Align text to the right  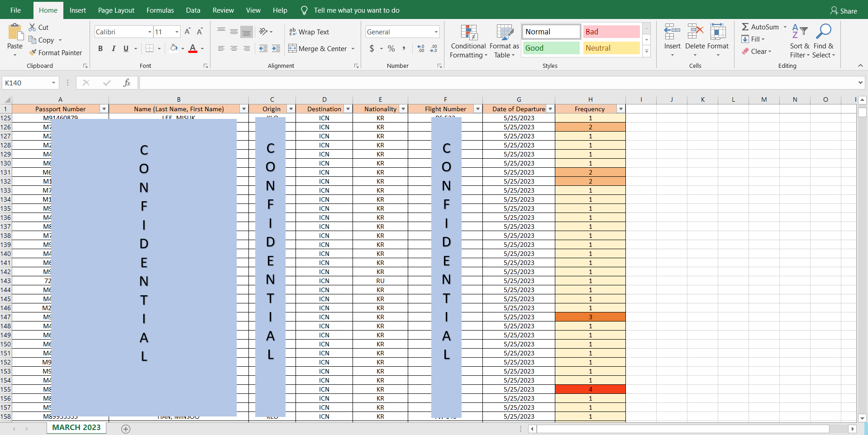(x=246, y=48)
